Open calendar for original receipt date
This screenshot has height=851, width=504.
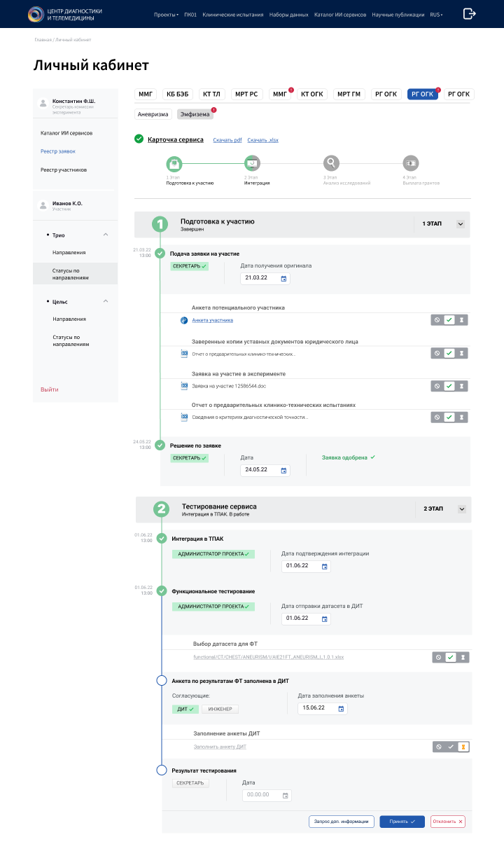pyautogui.click(x=283, y=279)
